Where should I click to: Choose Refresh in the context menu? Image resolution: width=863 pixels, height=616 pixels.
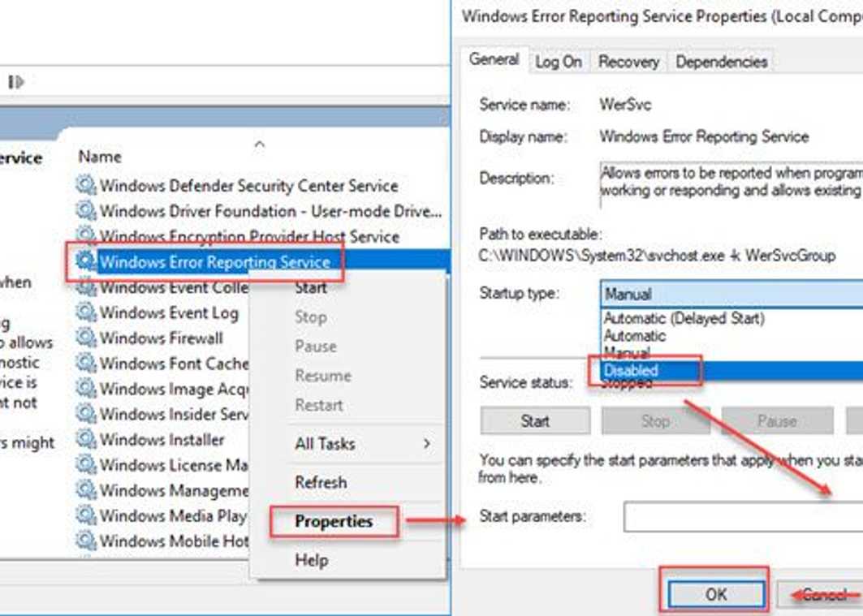click(x=321, y=482)
